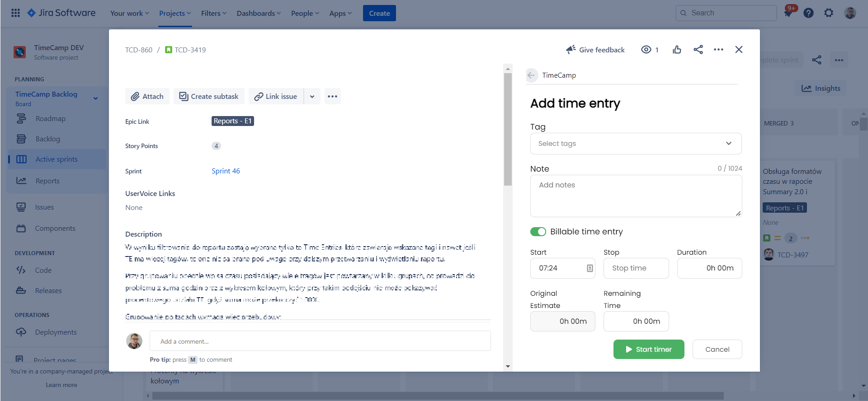Expand the Link issue dropdown arrow
868x401 pixels.
(x=312, y=96)
